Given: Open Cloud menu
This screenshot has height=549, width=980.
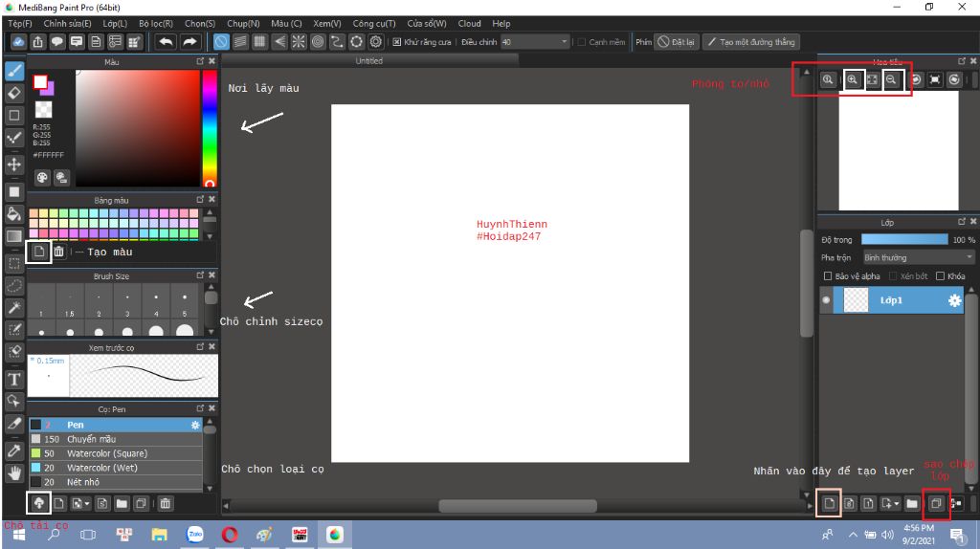Looking at the screenshot, I should click(x=469, y=23).
